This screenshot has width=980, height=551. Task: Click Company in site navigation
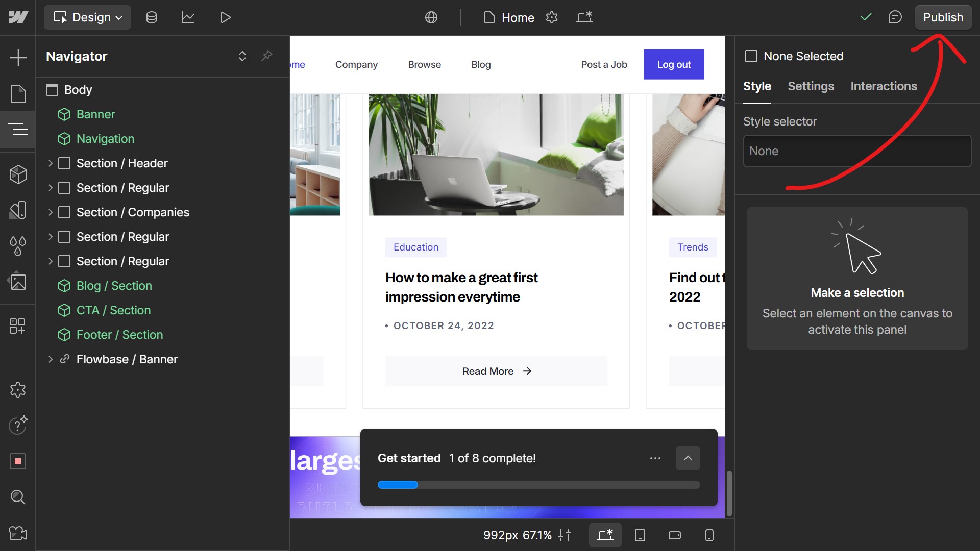[356, 64]
